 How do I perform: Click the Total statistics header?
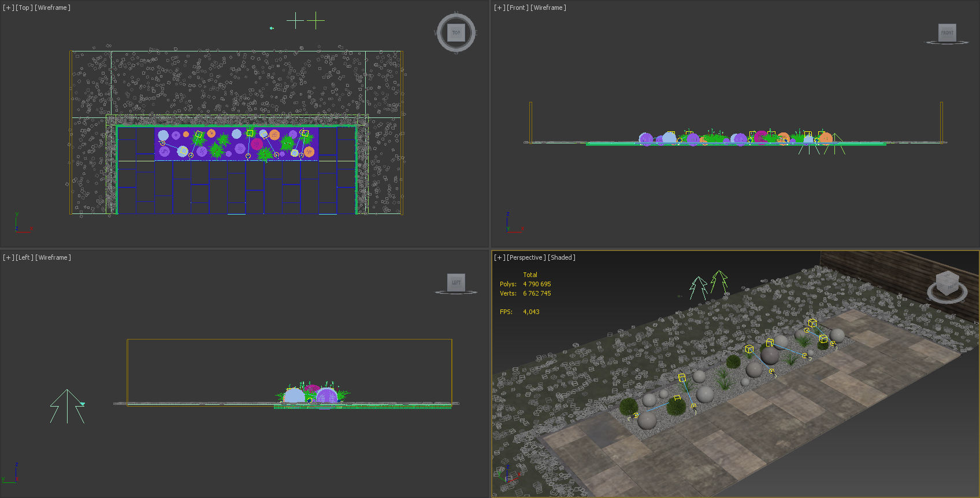coord(530,275)
